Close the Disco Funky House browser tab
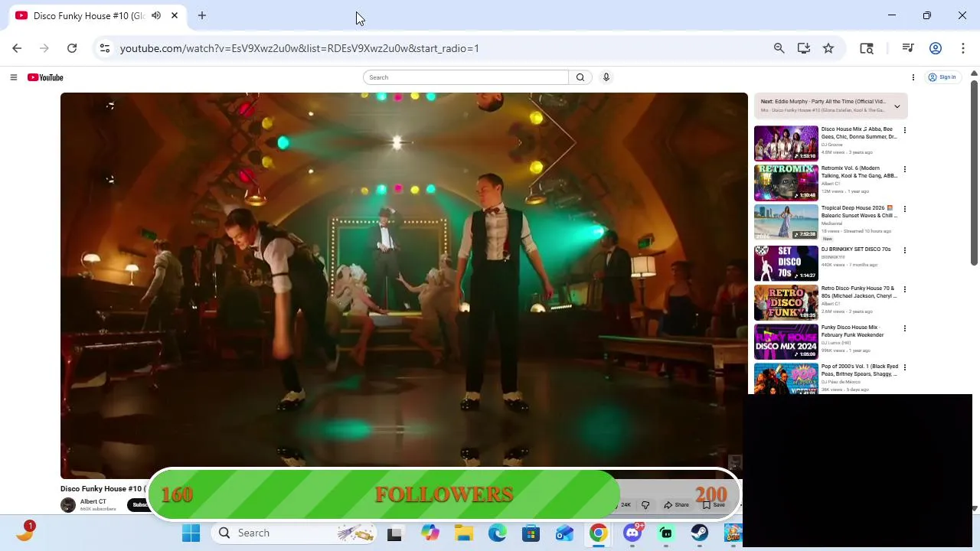980x551 pixels. click(175, 15)
